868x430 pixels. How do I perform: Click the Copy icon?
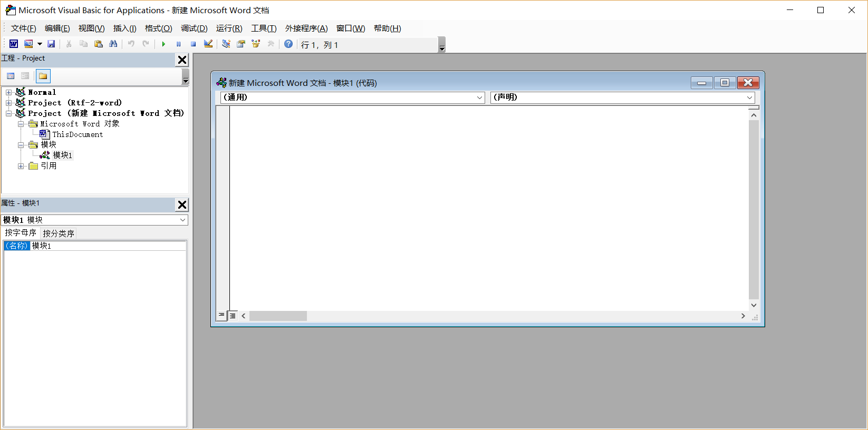click(x=83, y=44)
